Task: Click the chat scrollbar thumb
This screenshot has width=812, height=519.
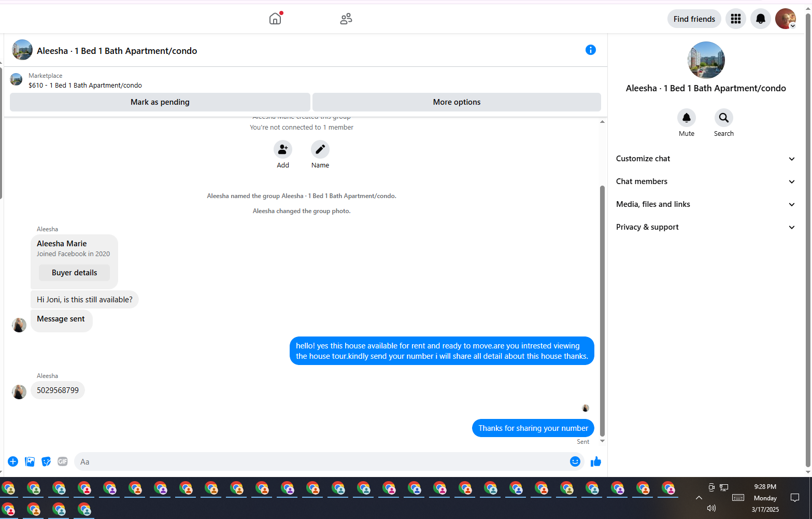Action: [x=602, y=311]
